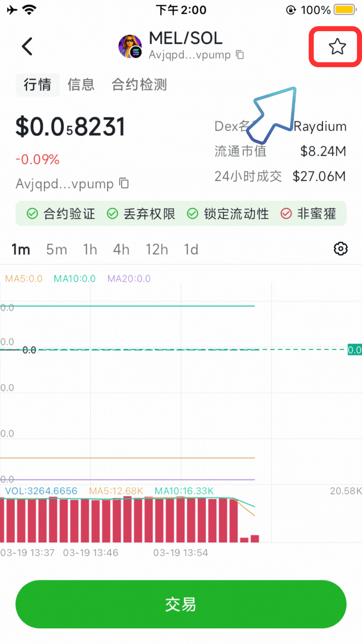The image size is (362, 644).
Task: Copy contract address in the header
Action: coord(240,54)
